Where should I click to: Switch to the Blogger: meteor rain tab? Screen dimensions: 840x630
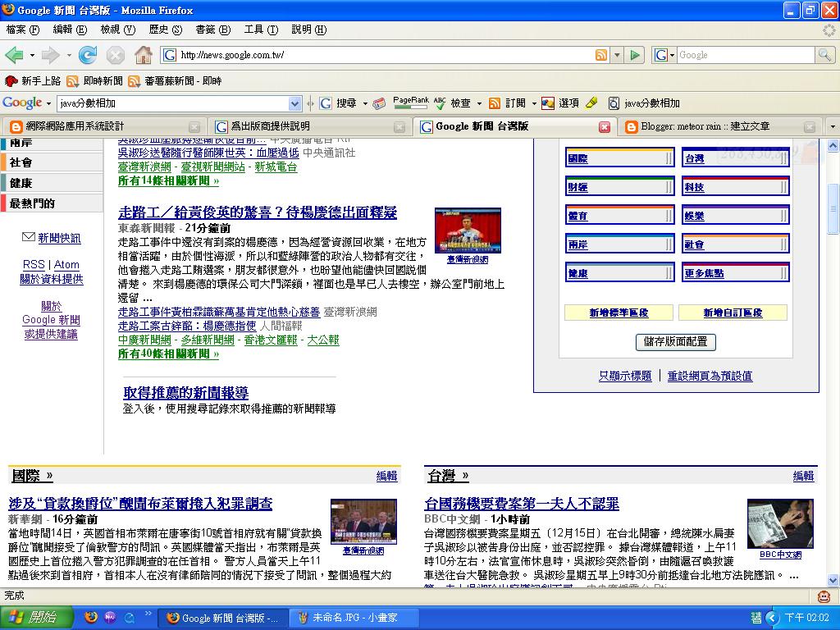tap(722, 126)
